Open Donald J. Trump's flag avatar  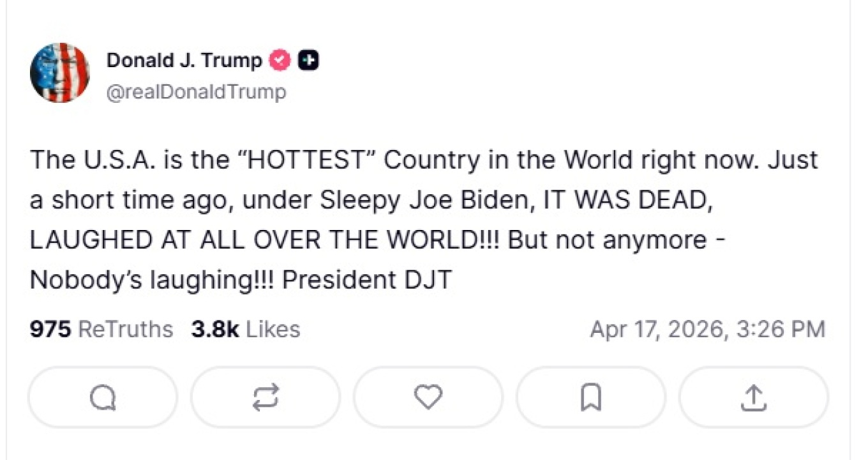[x=59, y=73]
